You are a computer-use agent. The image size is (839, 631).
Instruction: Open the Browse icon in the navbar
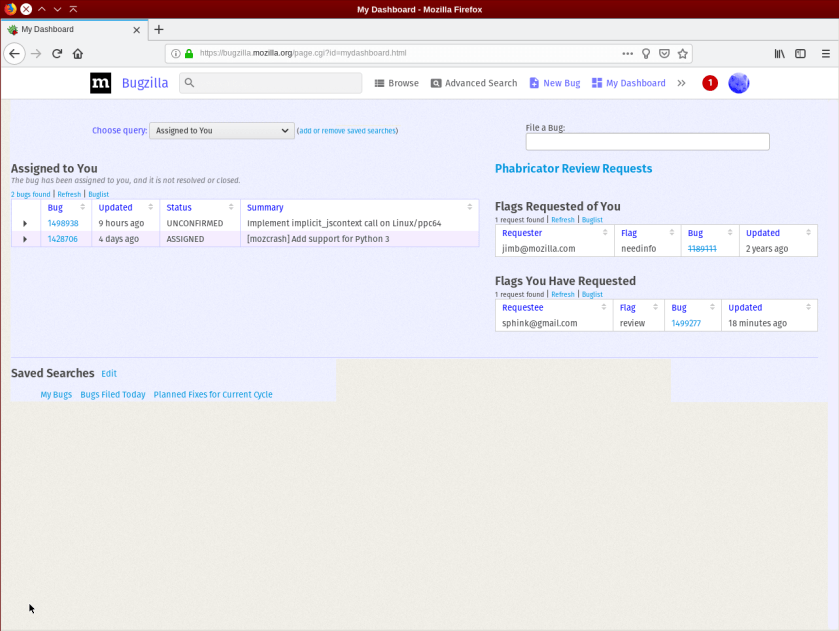pyautogui.click(x=380, y=83)
